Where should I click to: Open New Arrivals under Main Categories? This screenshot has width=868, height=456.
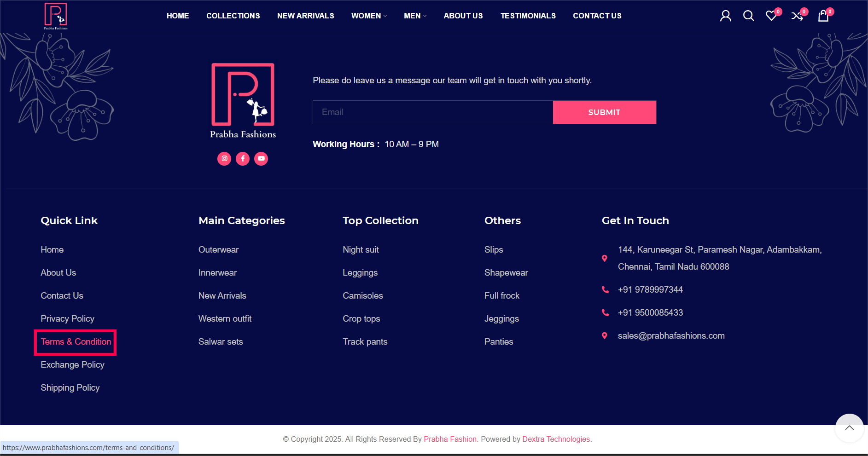(222, 296)
